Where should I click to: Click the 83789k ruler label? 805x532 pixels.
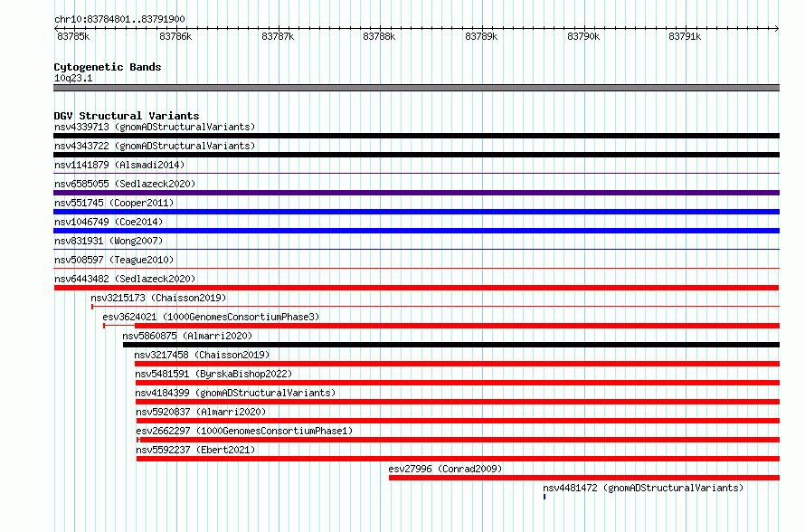[x=481, y=36]
